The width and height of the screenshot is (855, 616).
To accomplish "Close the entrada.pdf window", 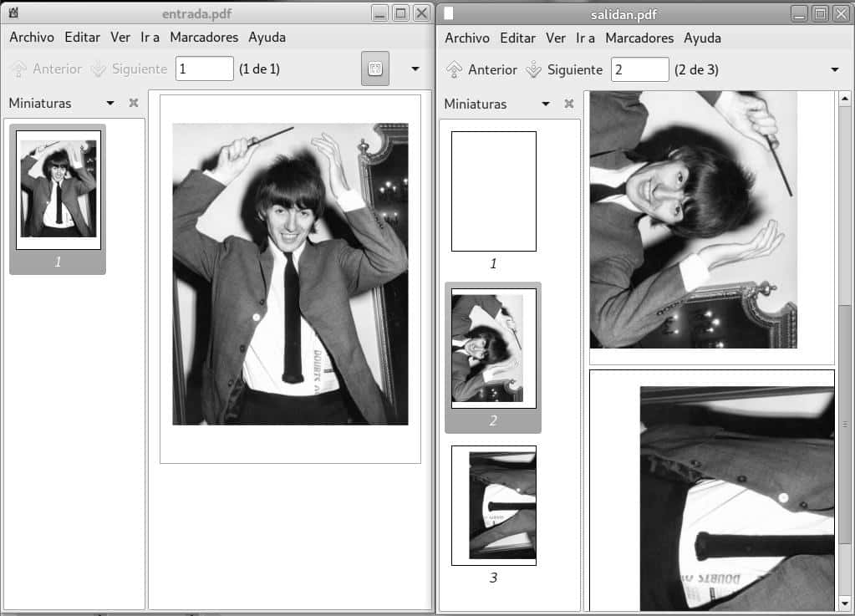I will click(421, 13).
